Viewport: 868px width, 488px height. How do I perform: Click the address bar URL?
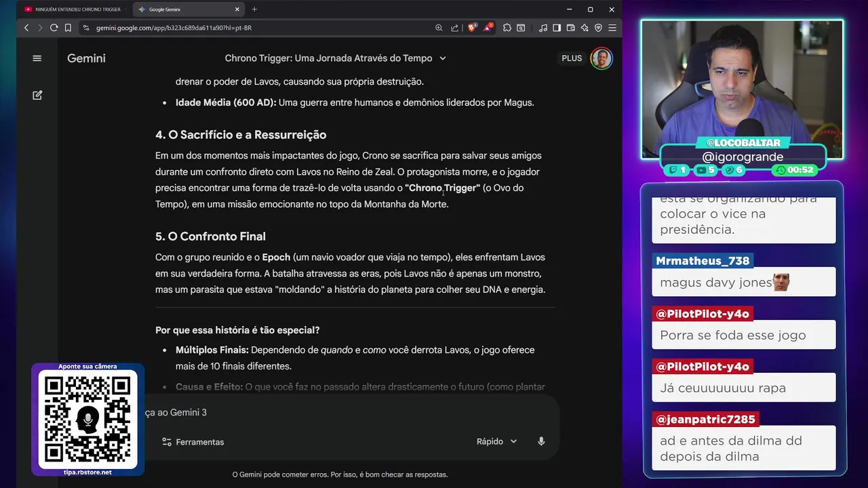pyautogui.click(x=174, y=28)
